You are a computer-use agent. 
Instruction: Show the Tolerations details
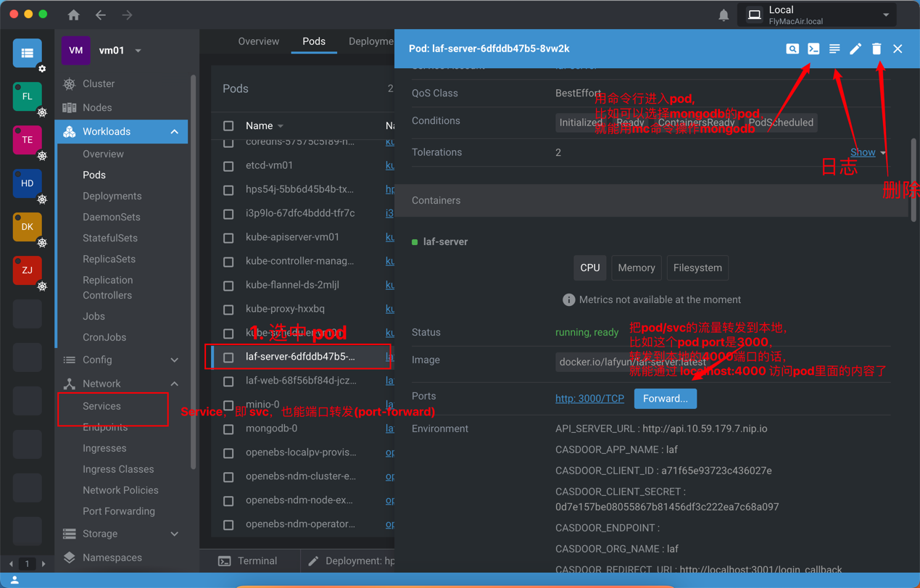(x=867, y=152)
